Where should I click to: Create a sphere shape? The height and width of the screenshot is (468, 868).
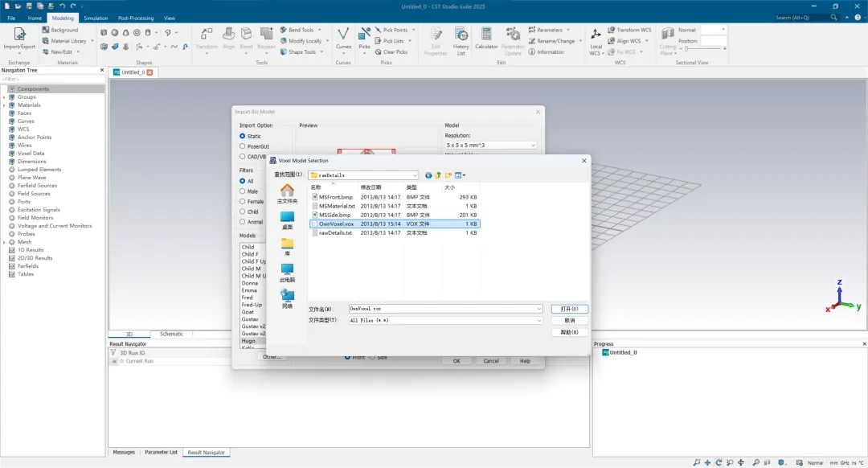(115, 33)
